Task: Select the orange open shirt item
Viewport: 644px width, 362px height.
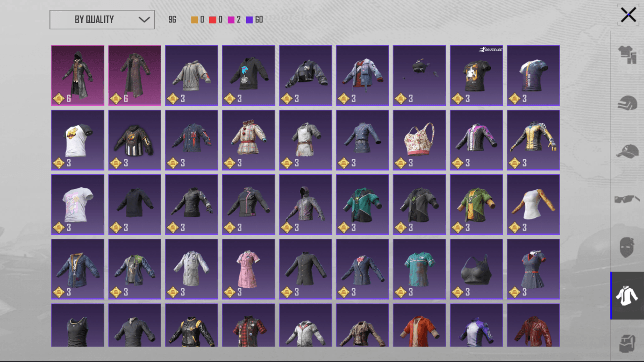Action: (419, 325)
